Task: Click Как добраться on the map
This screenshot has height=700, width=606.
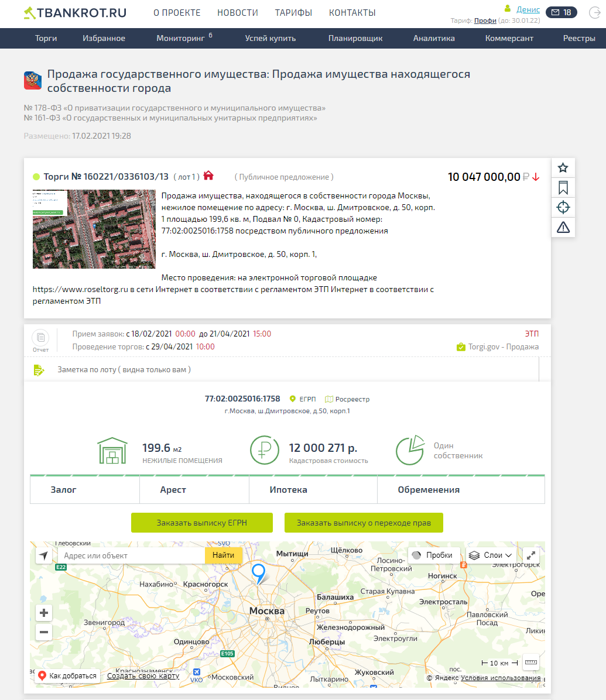Action: point(67,676)
